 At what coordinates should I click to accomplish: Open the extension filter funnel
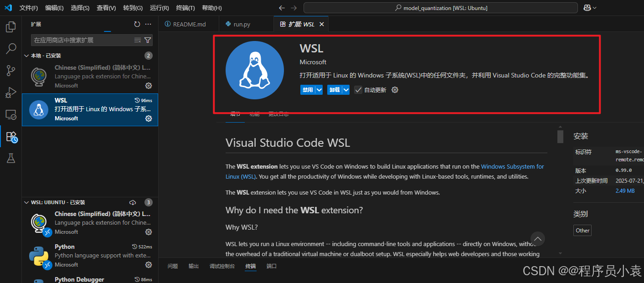[x=148, y=40]
